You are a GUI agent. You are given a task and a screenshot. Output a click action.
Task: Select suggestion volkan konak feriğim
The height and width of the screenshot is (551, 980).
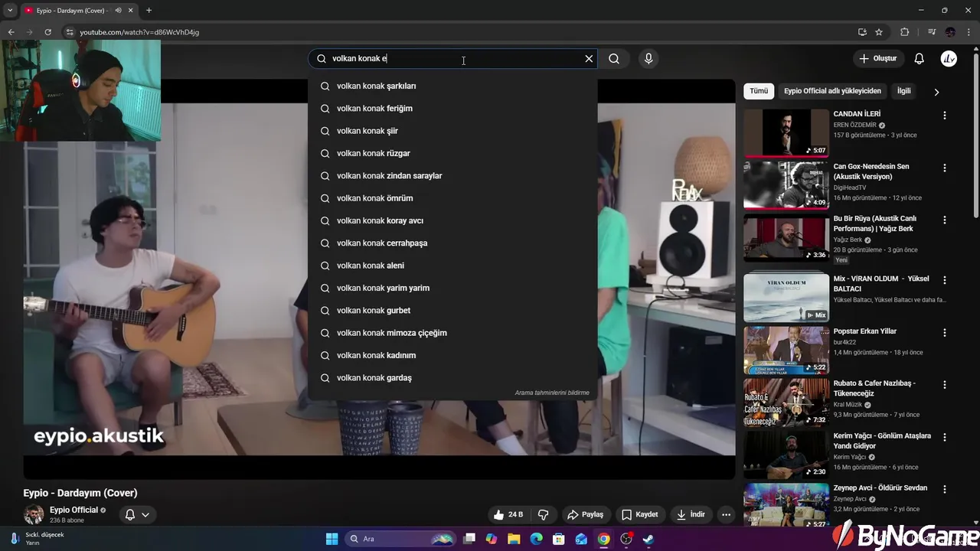[x=452, y=109]
